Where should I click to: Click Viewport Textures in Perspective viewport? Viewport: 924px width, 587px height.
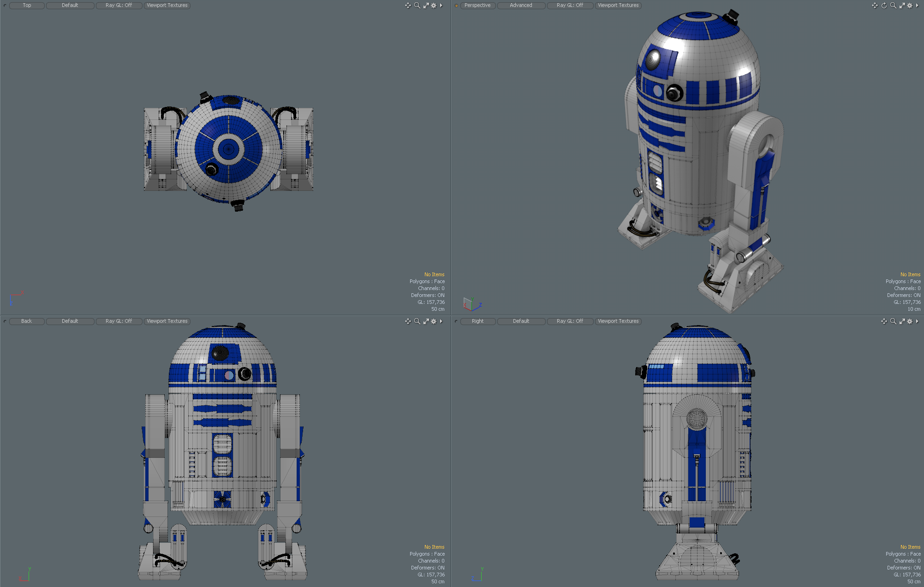tap(618, 6)
